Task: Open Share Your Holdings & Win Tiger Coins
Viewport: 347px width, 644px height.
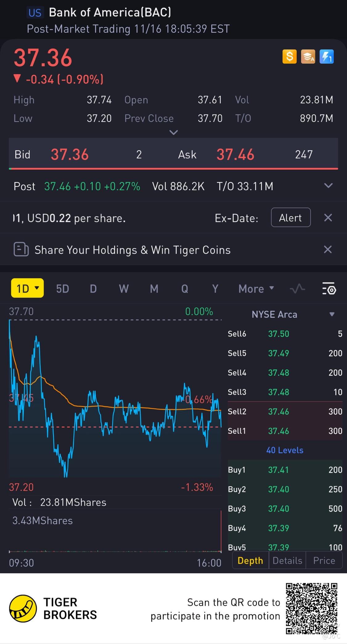Action: pyautogui.click(x=132, y=250)
